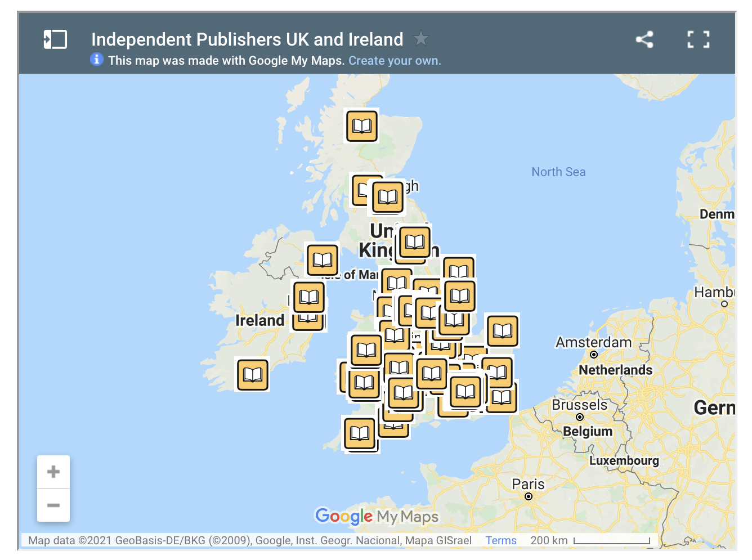
Task: Click the Google My Maps logo
Action: click(377, 516)
